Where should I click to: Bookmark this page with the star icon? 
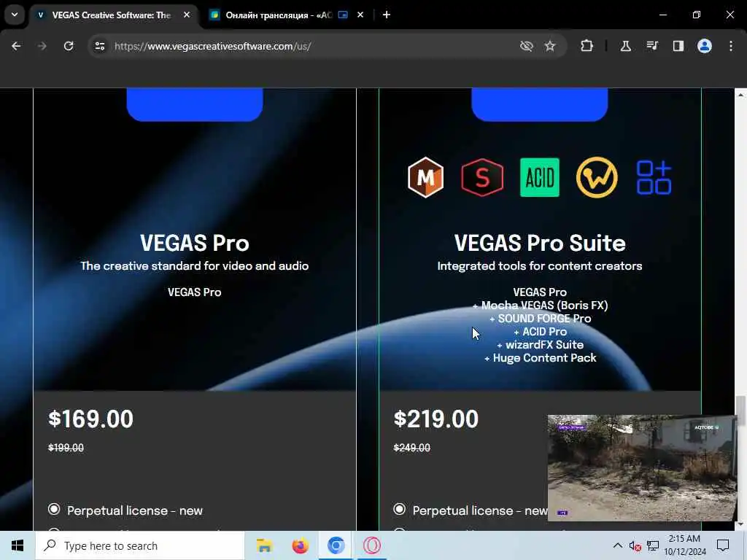click(x=550, y=46)
